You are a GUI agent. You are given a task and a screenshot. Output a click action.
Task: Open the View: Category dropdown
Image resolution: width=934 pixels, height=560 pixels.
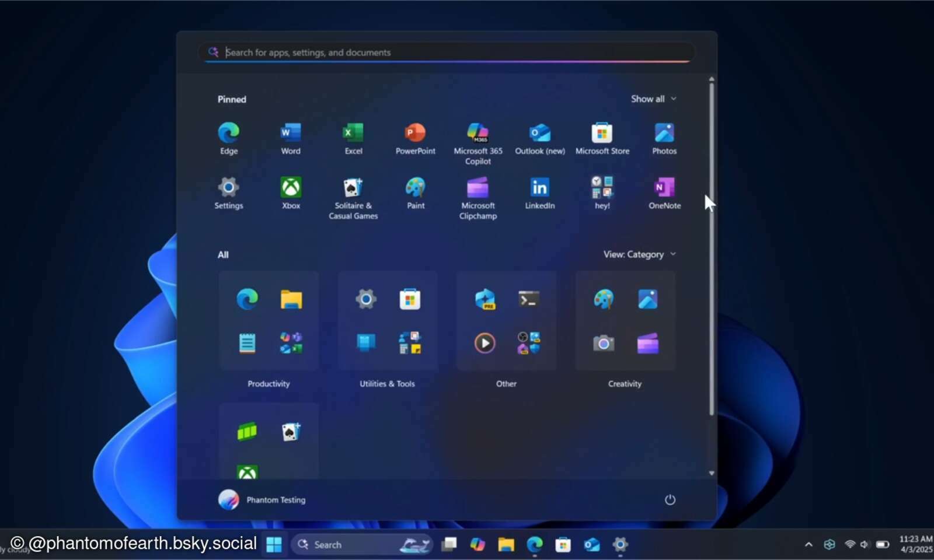[639, 254]
